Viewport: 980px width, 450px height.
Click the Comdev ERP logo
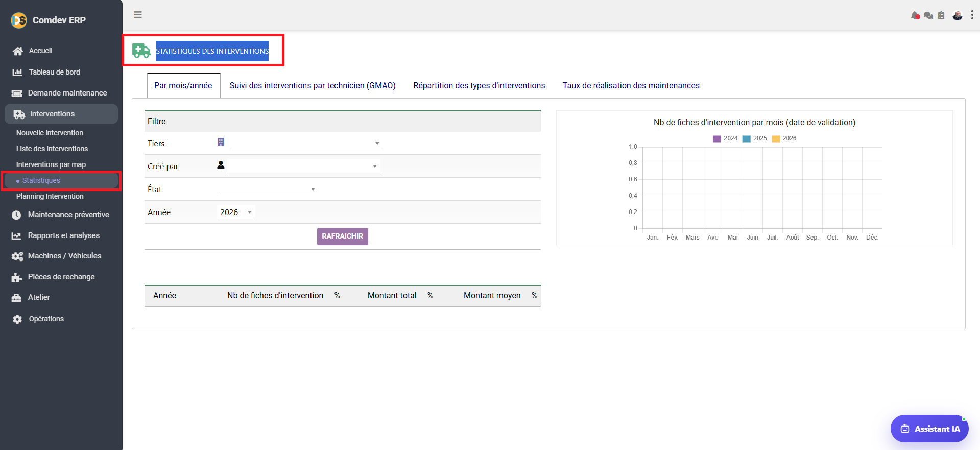(19, 20)
